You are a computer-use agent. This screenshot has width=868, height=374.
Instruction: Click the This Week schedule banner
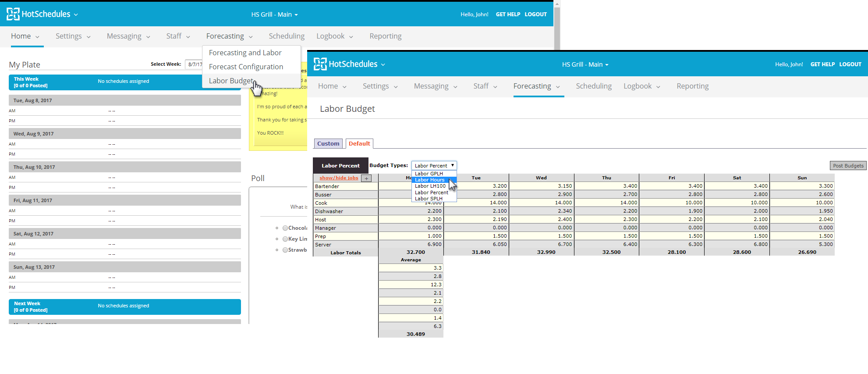tap(125, 82)
